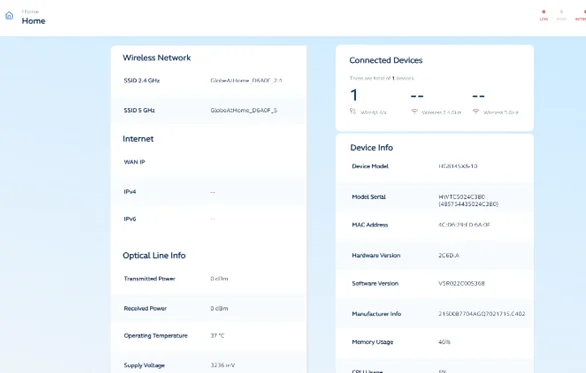Click the wired device count 1
Screen dimensions: 586x373
(x=354, y=95)
